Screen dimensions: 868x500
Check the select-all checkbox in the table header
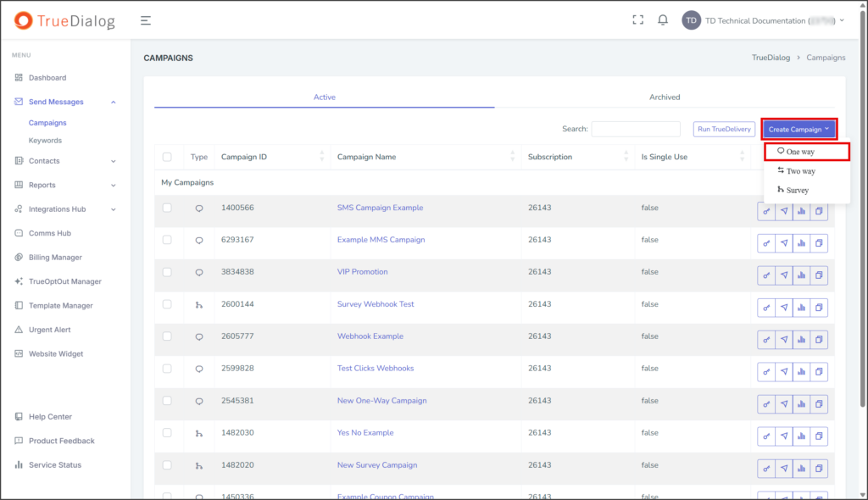point(167,157)
